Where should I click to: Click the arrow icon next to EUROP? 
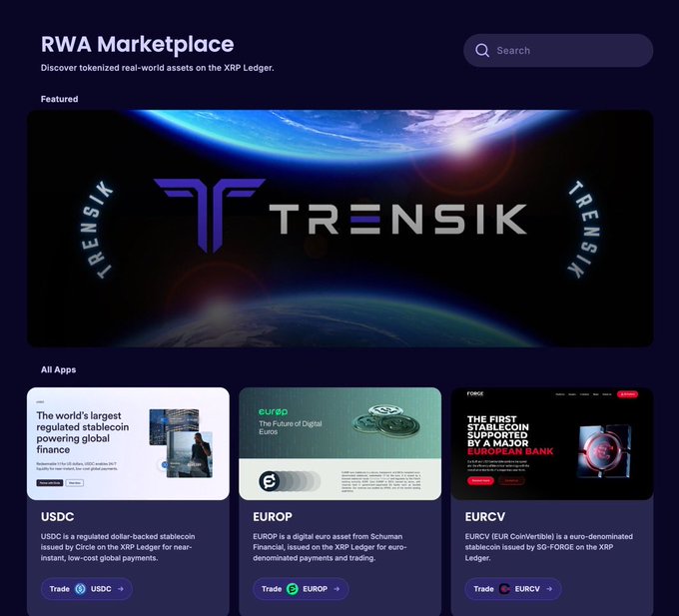[x=337, y=589]
